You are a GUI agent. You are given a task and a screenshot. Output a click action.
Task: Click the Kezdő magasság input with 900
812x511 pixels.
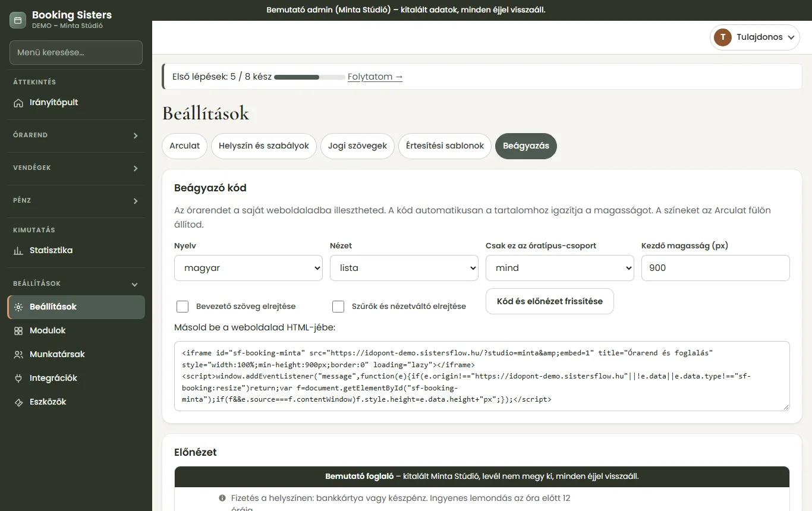click(716, 268)
